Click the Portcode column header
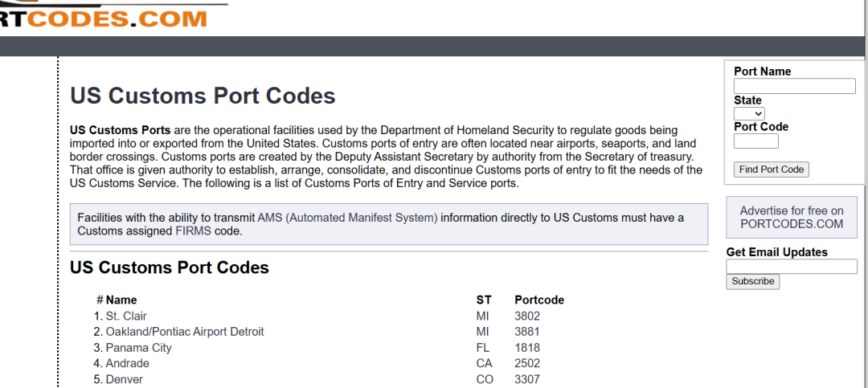 539,300
